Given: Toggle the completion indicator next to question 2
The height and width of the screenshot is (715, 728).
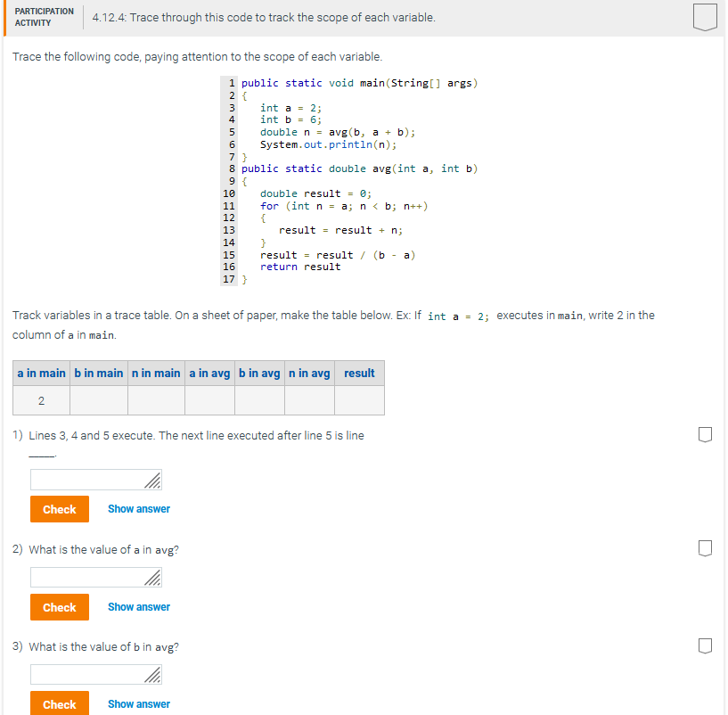Looking at the screenshot, I should click(x=705, y=547).
